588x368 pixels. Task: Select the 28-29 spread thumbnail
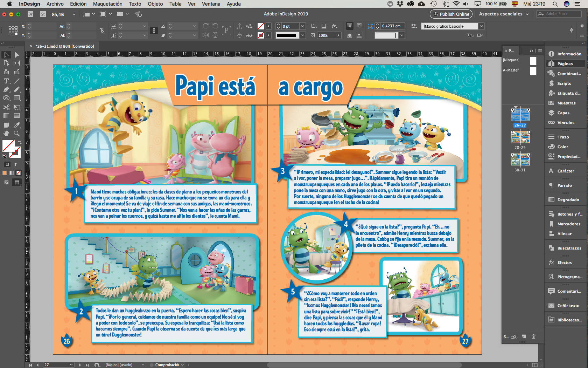tap(520, 137)
